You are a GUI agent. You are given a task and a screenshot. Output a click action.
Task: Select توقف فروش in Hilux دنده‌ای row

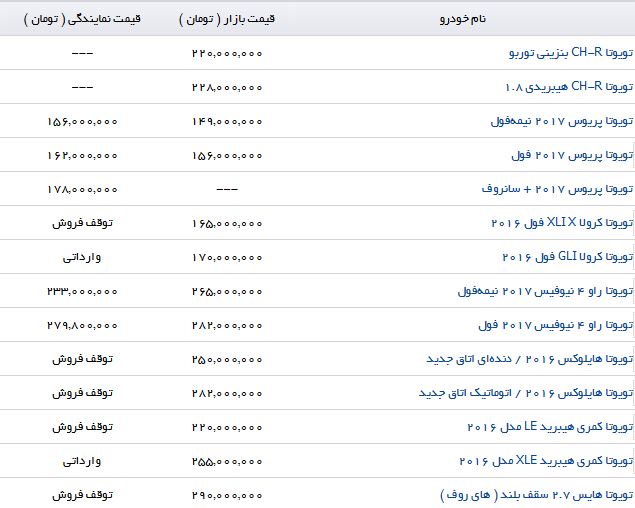point(82,359)
